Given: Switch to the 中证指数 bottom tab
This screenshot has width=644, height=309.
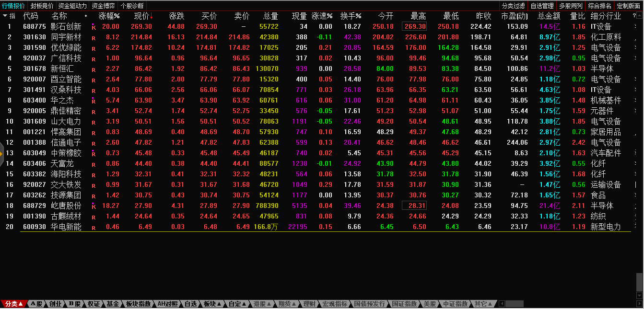Looking at the screenshot, I should point(455,304).
